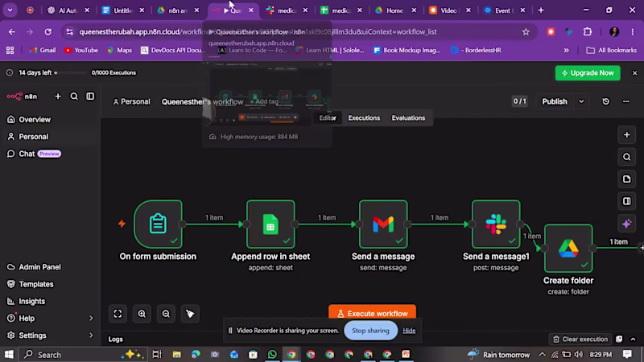Open the Slack Send a message1 node
The width and height of the screenshot is (644, 362).
496,224
